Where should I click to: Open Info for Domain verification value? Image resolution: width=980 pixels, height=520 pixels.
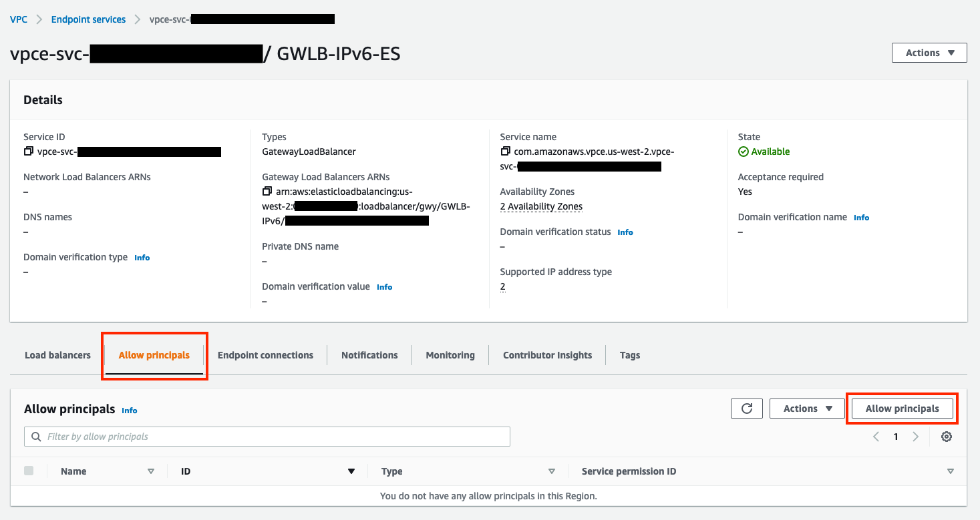pos(384,286)
